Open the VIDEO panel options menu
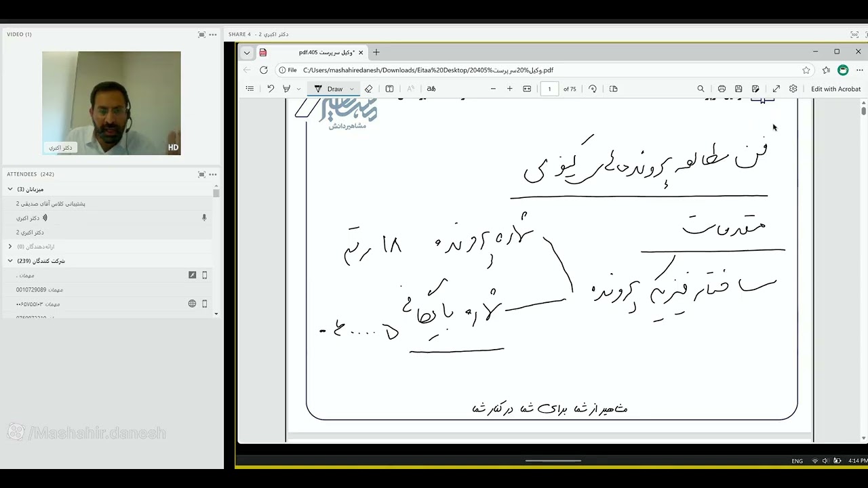This screenshot has height=488, width=868. point(213,34)
